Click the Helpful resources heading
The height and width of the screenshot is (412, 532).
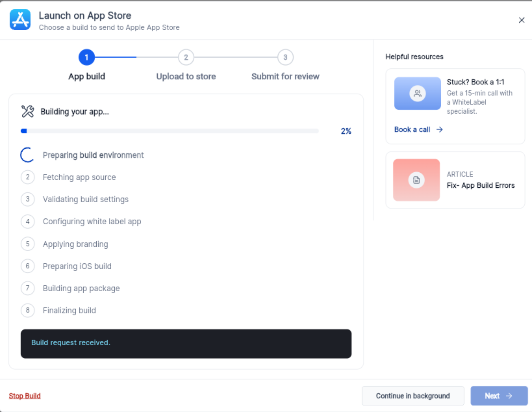414,57
